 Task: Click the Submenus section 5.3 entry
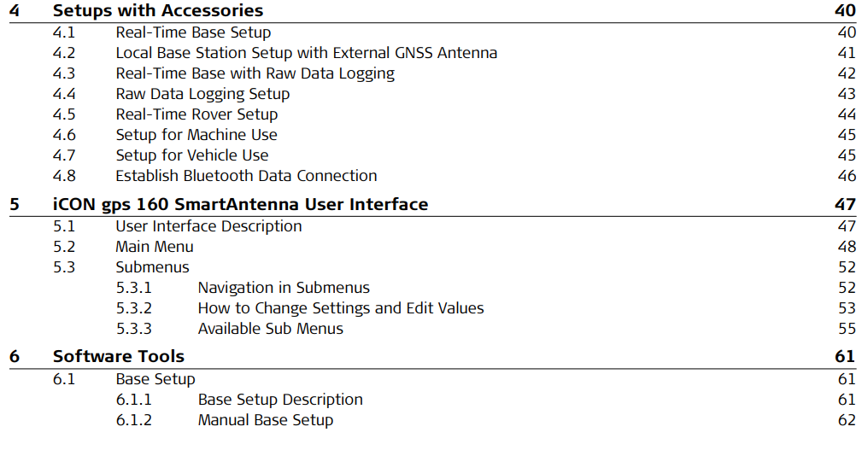(x=152, y=267)
